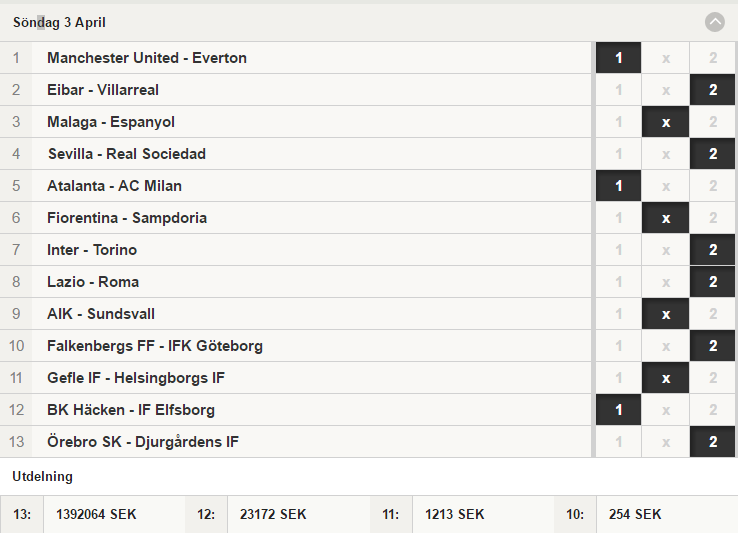Viewport: 738px width, 537px height.
Task: Choose 2 for Eibar - Villarreal
Action: click(x=713, y=90)
